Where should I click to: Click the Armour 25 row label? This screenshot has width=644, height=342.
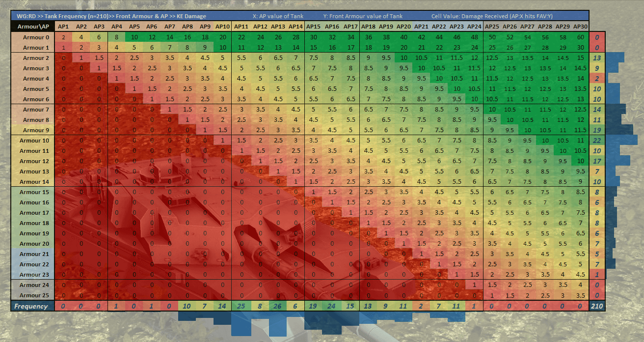33,295
